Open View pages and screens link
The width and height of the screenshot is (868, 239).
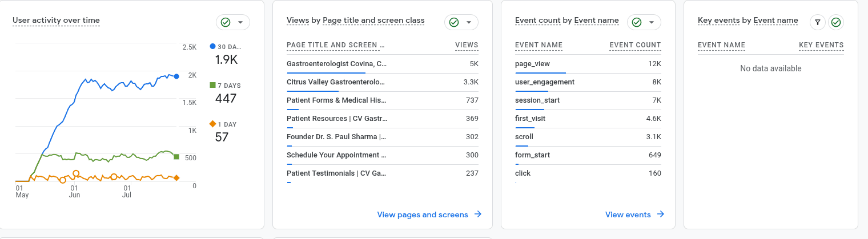(x=423, y=214)
